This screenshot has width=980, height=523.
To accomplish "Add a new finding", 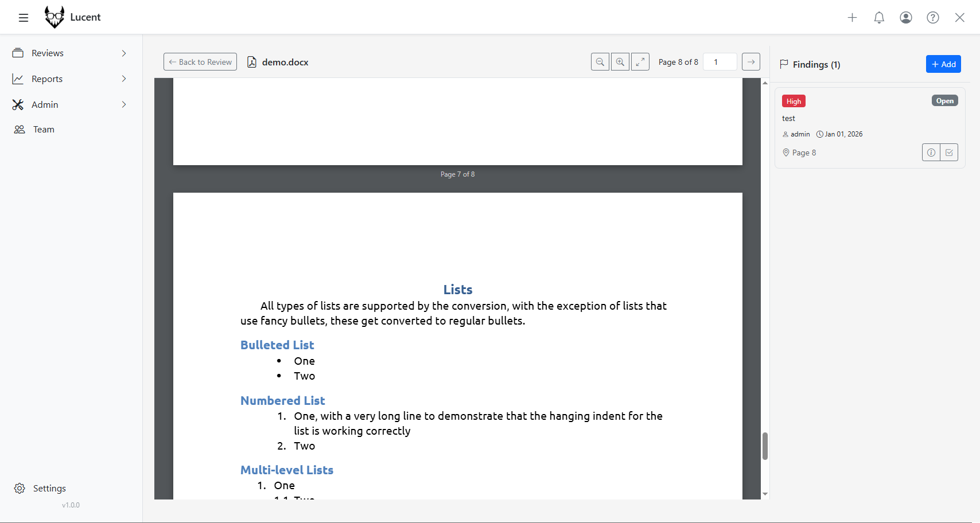I will (943, 64).
